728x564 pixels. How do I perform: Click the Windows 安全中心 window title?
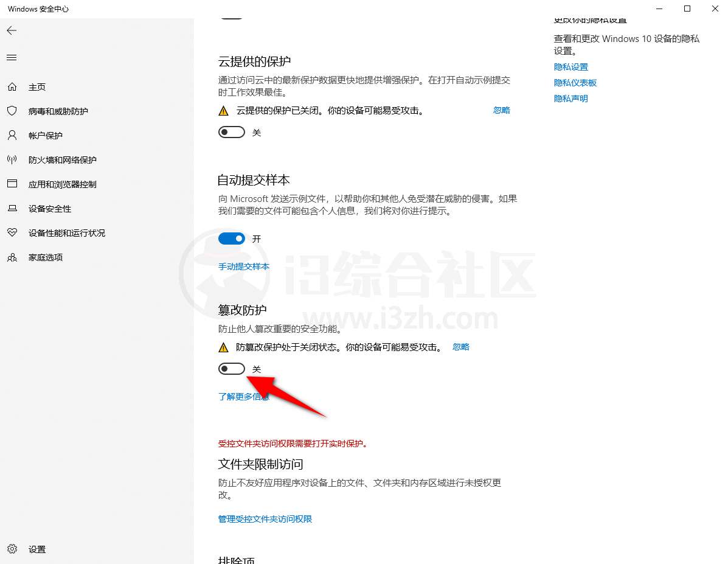pos(38,9)
